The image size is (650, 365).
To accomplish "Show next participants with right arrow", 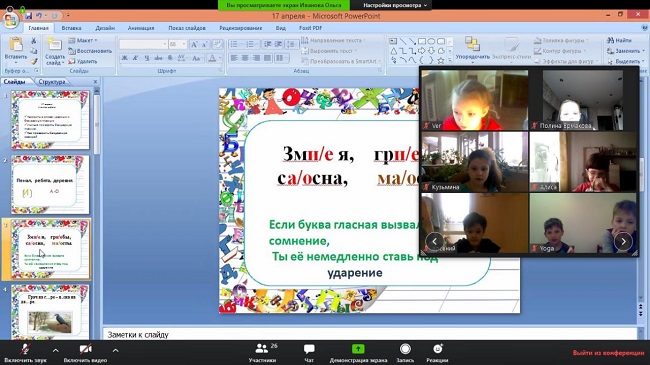I will coord(623,241).
